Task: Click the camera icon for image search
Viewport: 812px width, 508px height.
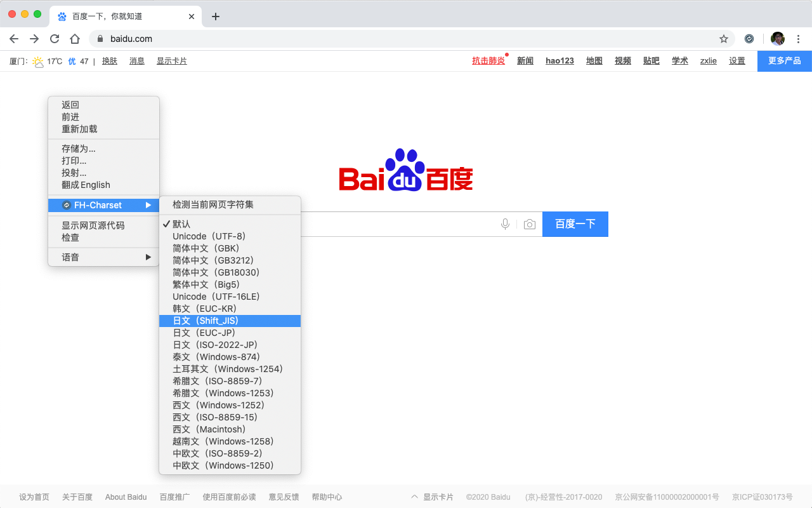Action: (530, 224)
